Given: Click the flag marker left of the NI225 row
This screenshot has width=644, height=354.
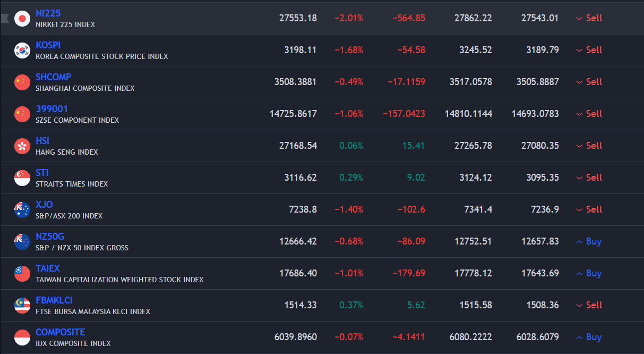Looking at the screenshot, I should (x=5, y=18).
